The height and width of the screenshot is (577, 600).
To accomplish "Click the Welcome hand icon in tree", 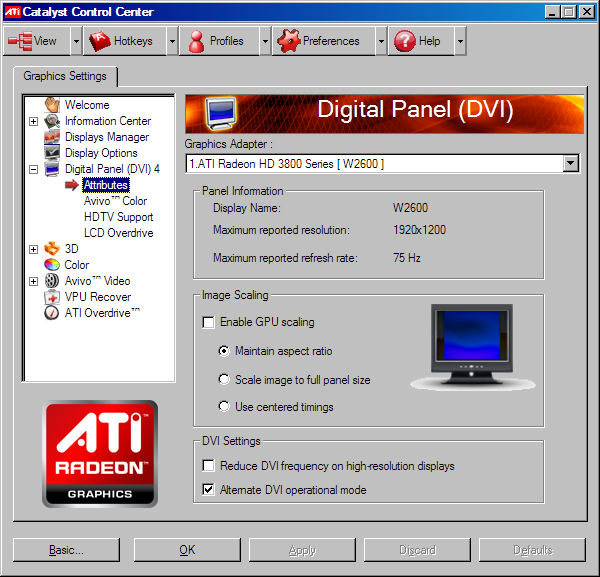I will (52, 105).
